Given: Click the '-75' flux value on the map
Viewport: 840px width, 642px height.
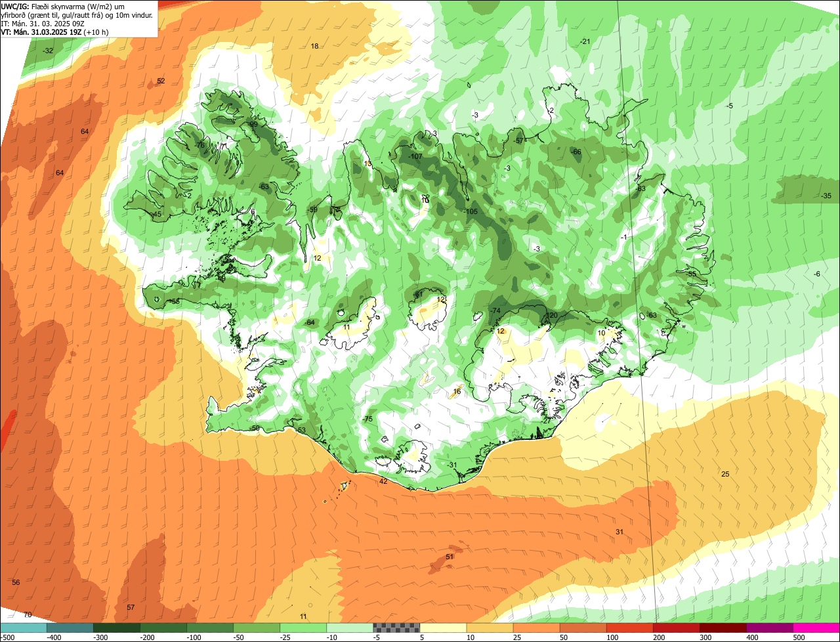Looking at the screenshot, I should click(367, 419).
